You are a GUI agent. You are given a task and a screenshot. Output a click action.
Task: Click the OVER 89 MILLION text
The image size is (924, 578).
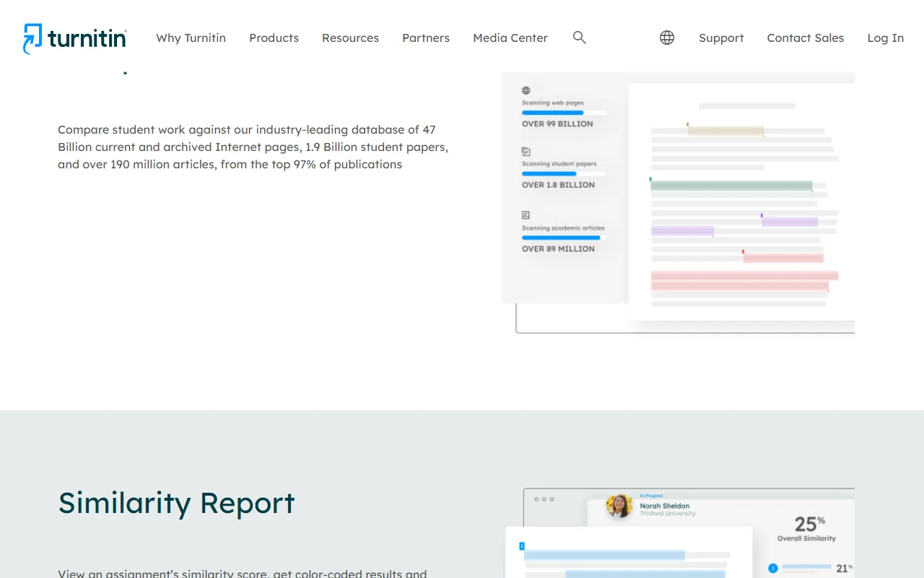[x=558, y=249]
